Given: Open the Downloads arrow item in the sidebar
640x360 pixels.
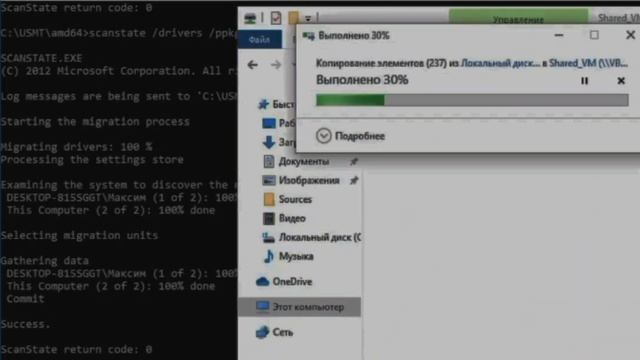Looking at the screenshot, I should pyautogui.click(x=280, y=142).
